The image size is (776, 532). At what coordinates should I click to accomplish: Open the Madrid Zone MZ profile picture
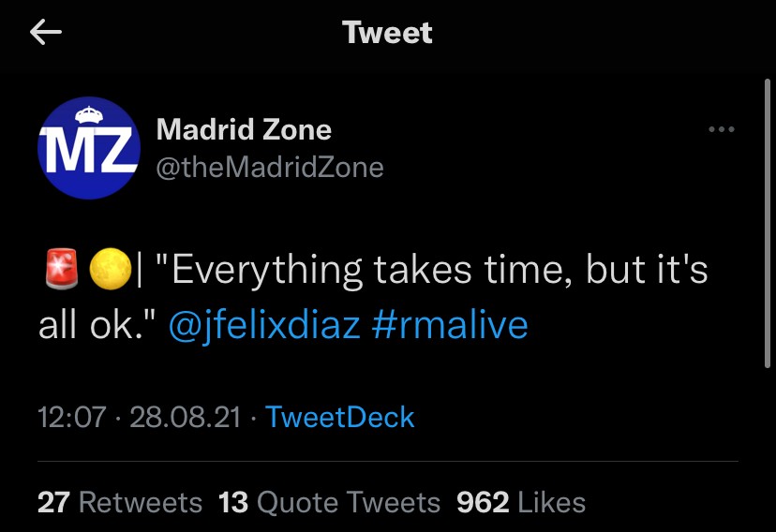[x=89, y=146]
